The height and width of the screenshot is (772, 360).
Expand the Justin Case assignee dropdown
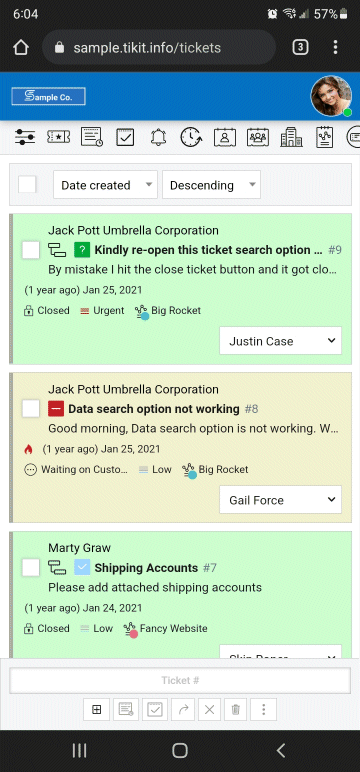(x=280, y=341)
